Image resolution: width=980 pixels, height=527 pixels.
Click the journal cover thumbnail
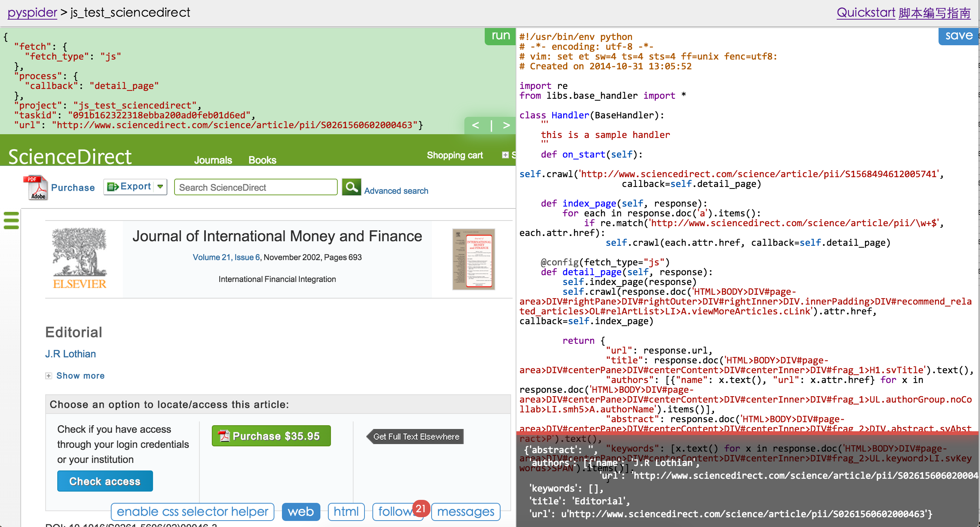[x=473, y=259]
